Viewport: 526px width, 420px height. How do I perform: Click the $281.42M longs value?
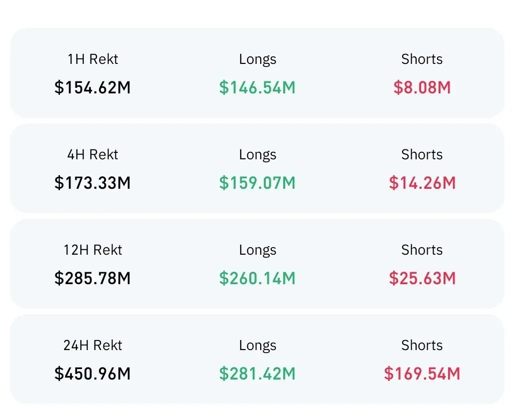coord(257,374)
